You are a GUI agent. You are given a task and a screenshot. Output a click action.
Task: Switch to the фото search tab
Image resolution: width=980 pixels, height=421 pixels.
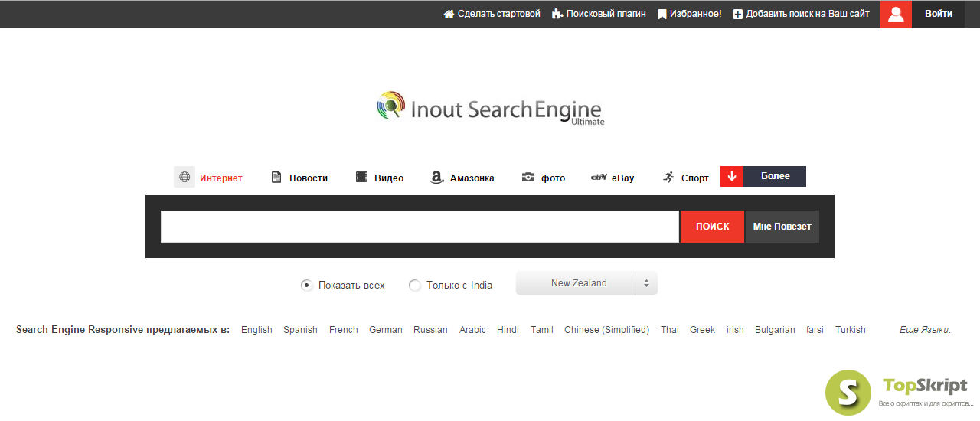click(553, 178)
